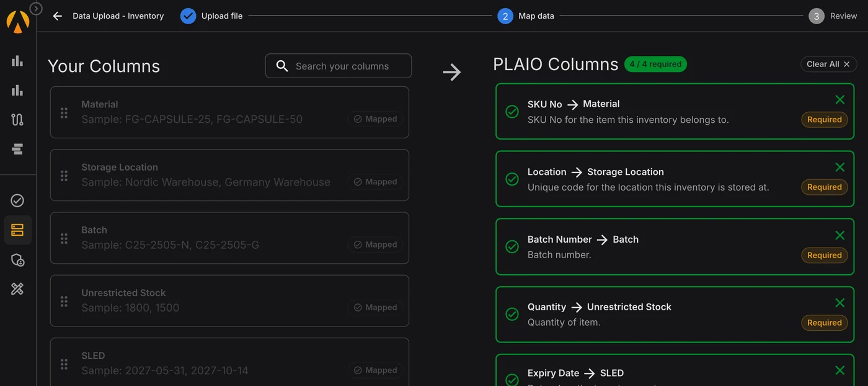The width and height of the screenshot is (868, 386).
Task: Remove the Location mapping with its X
Action: pos(839,167)
